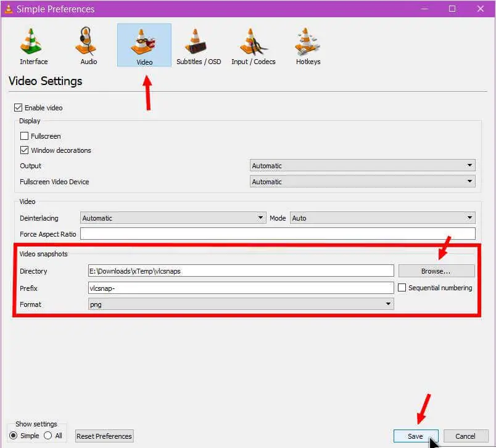Image resolution: width=496 pixels, height=448 pixels.
Task: Click the Force Aspect Ratio label
Action: tap(48, 234)
